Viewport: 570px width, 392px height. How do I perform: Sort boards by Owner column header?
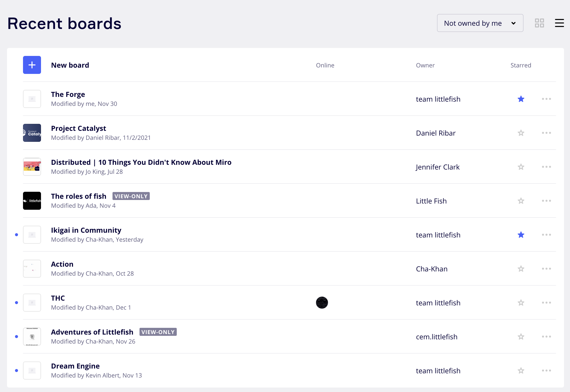(x=425, y=65)
